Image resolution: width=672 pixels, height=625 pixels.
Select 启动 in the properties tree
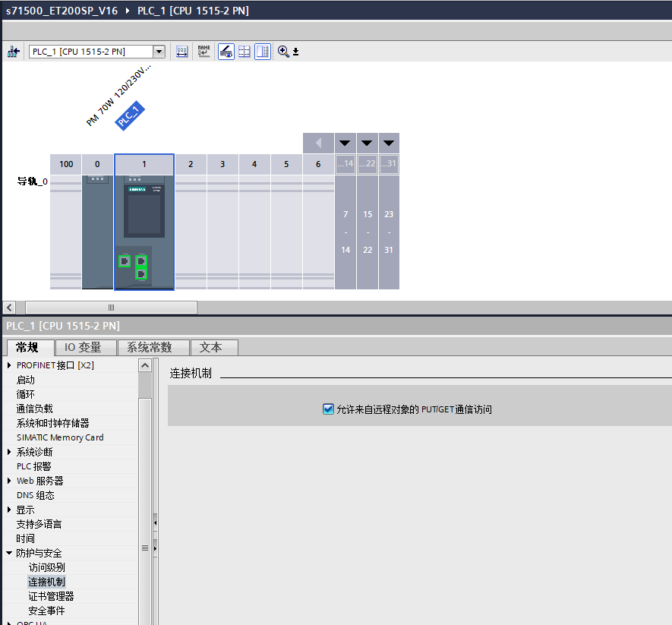click(26, 380)
